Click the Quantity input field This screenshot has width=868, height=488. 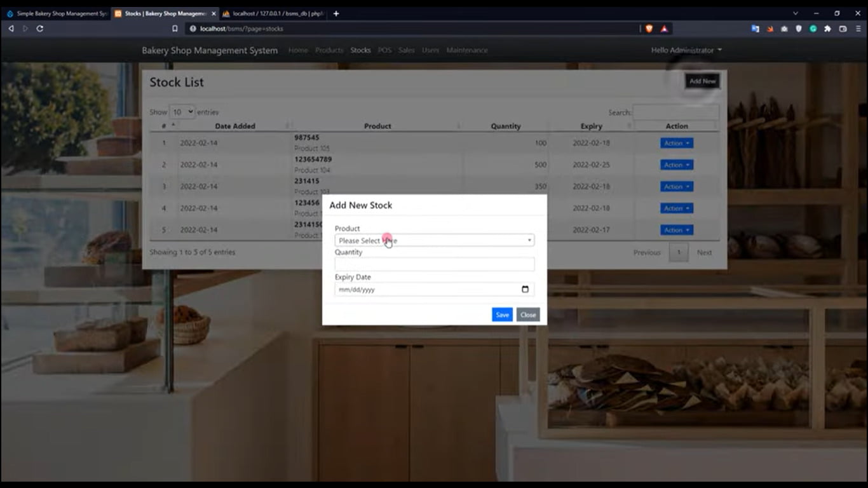click(x=434, y=264)
